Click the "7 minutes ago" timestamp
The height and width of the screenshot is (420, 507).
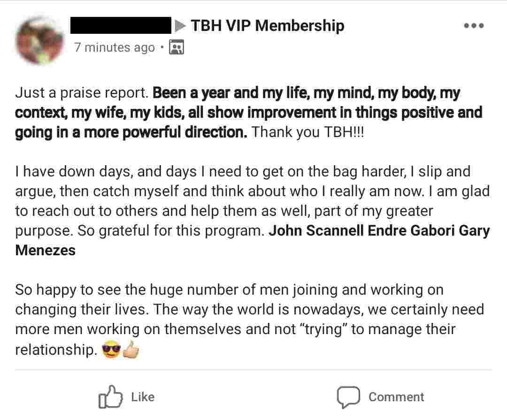115,47
